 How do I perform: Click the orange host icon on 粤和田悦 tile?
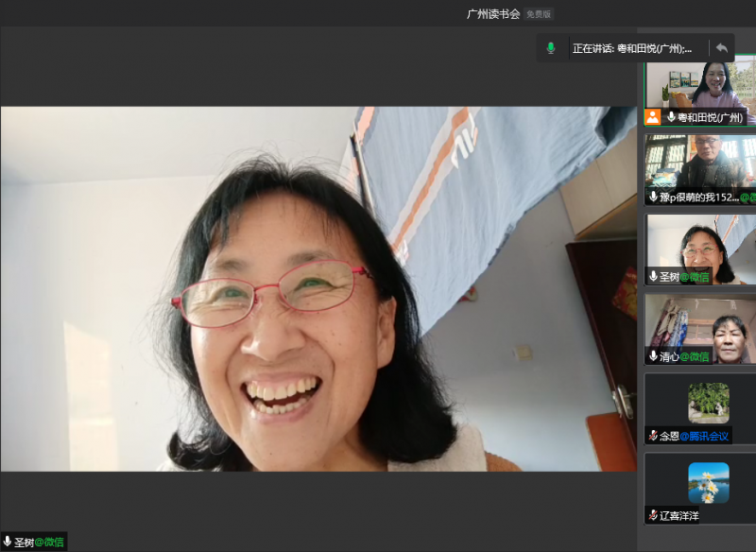tap(652, 117)
